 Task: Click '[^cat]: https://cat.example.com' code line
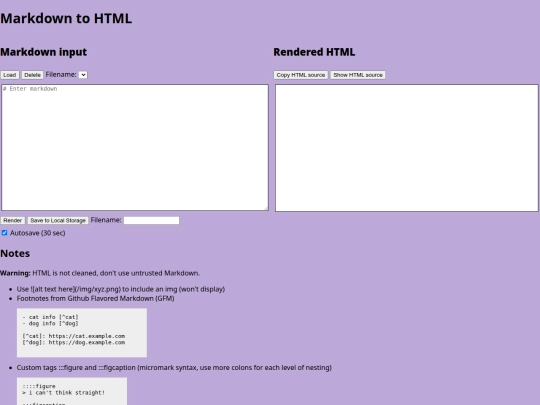74,336
